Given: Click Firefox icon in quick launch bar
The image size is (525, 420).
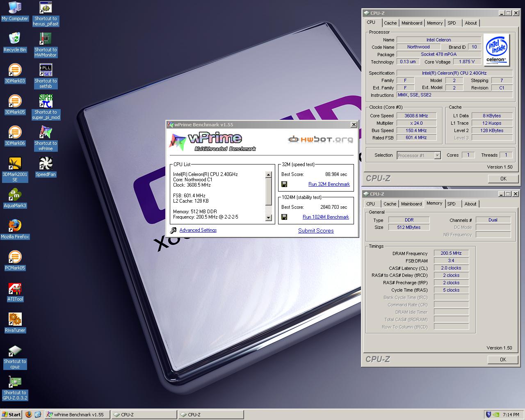Looking at the screenshot, I should [29, 415].
